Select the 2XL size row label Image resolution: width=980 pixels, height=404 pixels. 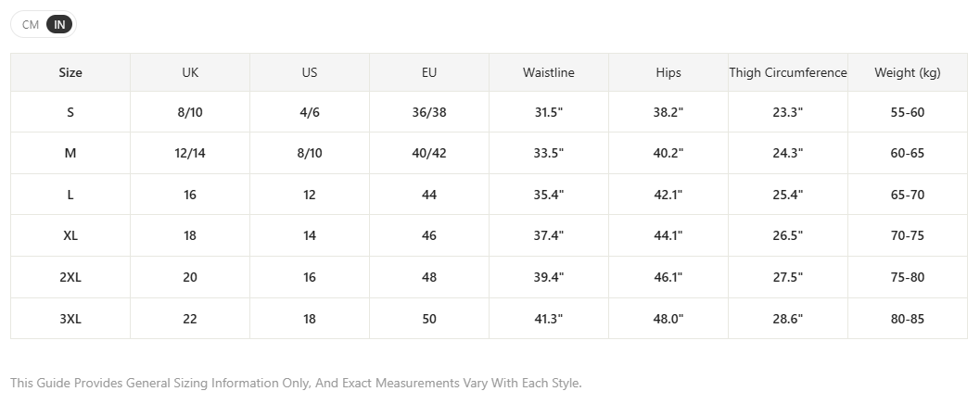[70, 277]
